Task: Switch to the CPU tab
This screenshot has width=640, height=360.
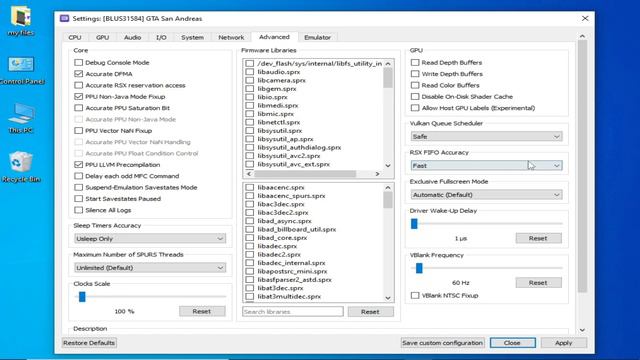Action: coord(75,37)
